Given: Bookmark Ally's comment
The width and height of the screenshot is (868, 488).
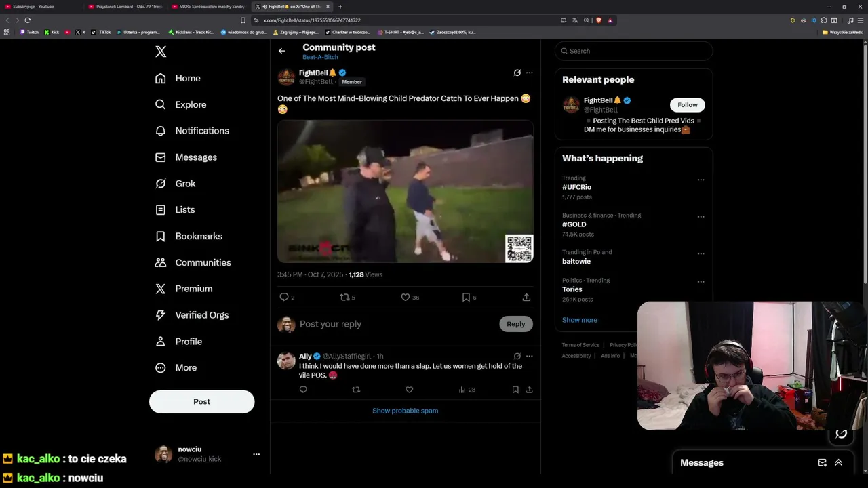Looking at the screenshot, I should pos(515,390).
